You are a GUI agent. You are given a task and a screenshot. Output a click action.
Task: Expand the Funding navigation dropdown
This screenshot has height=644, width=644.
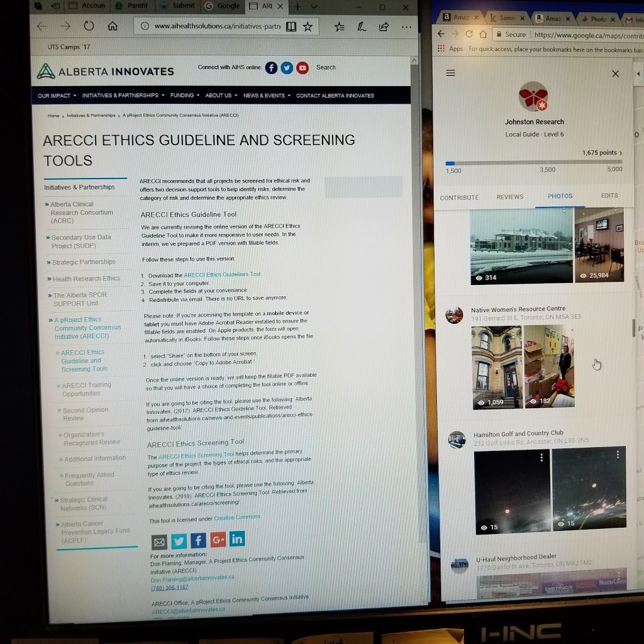pyautogui.click(x=185, y=96)
